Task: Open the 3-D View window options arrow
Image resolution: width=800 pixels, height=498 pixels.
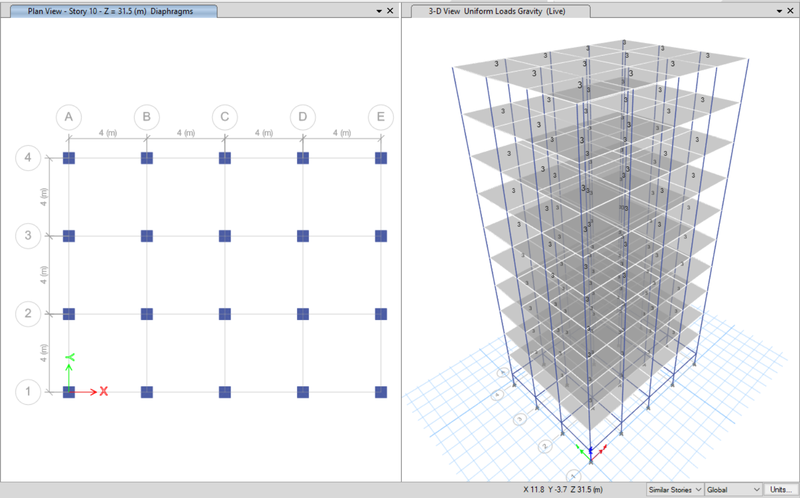Action: pyautogui.click(x=780, y=11)
